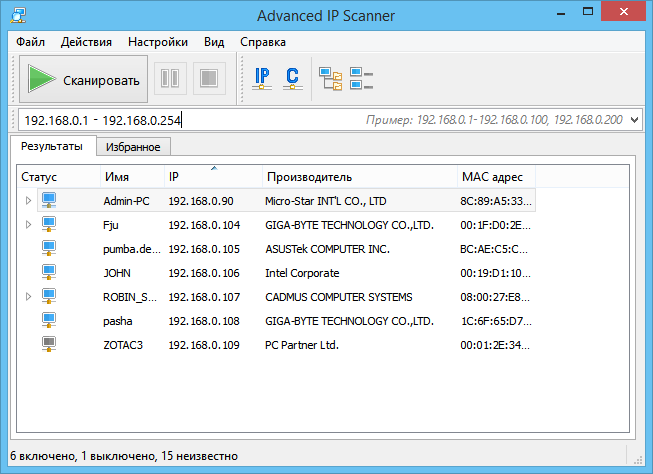Expand the Fju device row
653x474 pixels.
pyautogui.click(x=28, y=225)
